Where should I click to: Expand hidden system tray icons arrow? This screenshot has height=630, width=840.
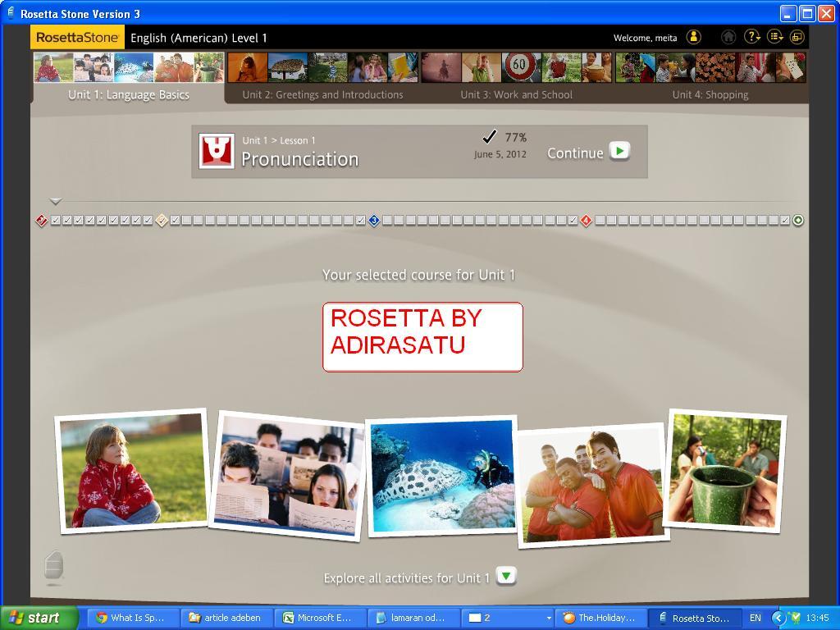tap(778, 619)
